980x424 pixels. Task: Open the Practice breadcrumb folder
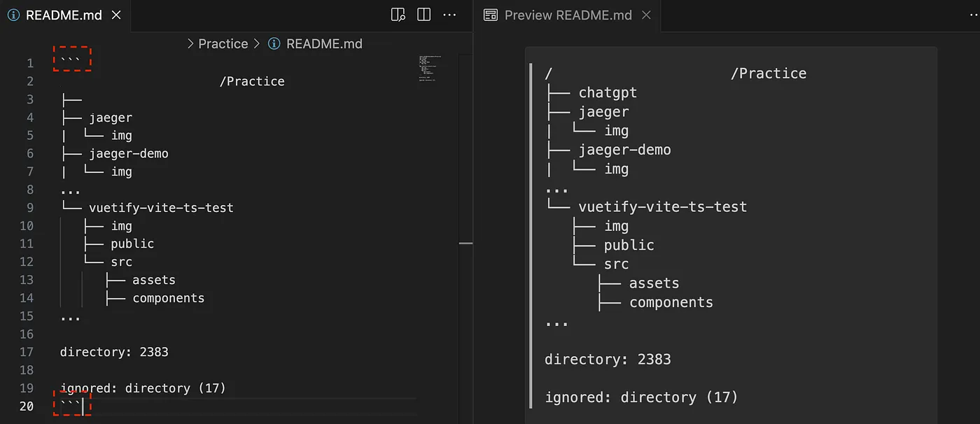coord(223,43)
